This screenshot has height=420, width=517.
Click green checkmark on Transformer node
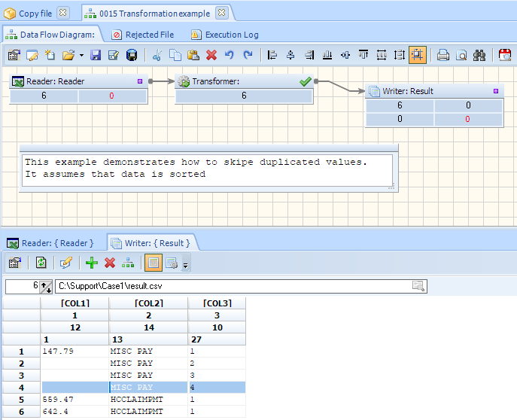tap(306, 81)
